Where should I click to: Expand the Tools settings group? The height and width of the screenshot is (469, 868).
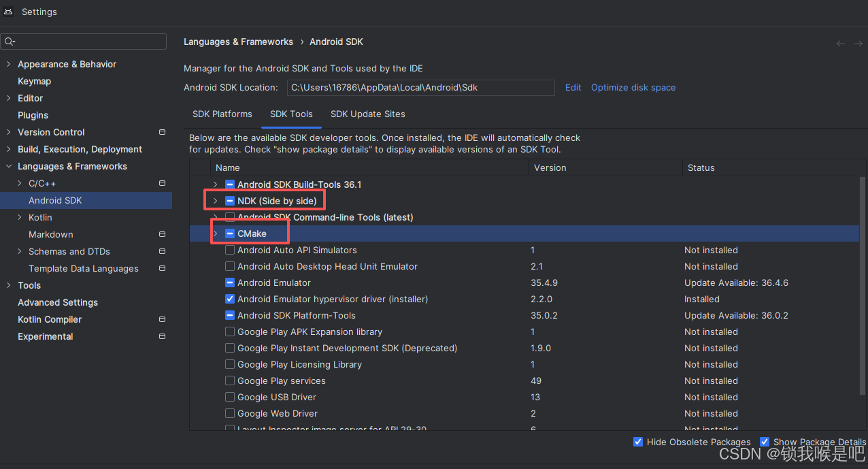coord(9,285)
